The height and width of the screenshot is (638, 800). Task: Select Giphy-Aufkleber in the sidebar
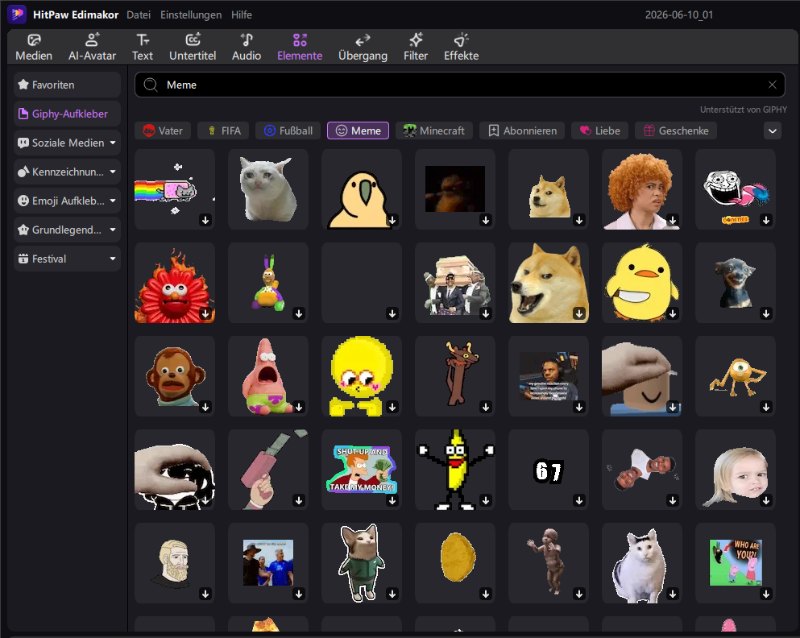[x=67, y=114]
